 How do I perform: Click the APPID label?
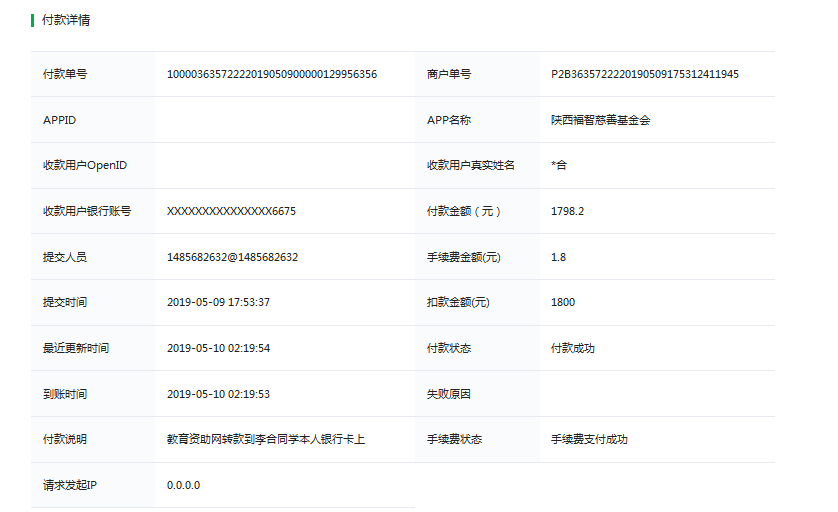[x=59, y=120]
